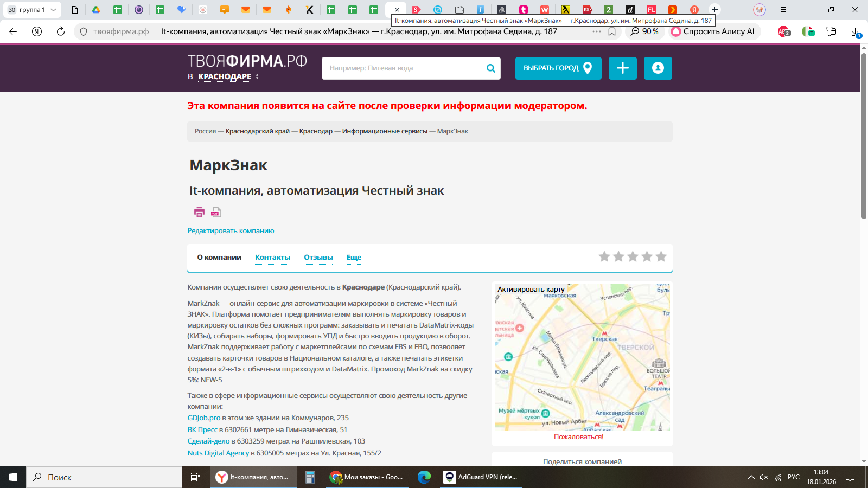This screenshot has width=868, height=488.
Task: Open the Calculator taskbar icon
Action: [x=310, y=477]
